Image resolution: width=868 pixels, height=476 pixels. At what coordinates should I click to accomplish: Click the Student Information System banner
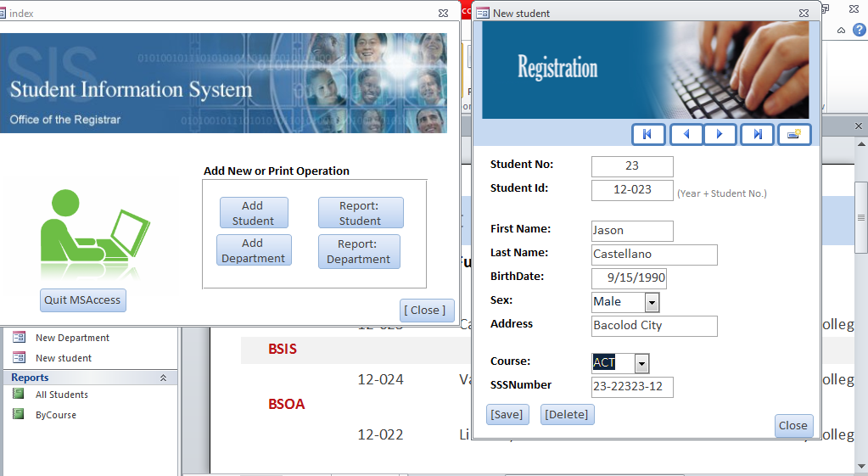point(223,83)
